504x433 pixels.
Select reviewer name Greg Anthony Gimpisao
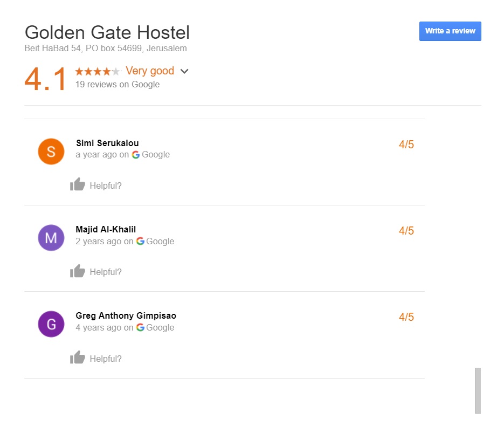point(126,315)
